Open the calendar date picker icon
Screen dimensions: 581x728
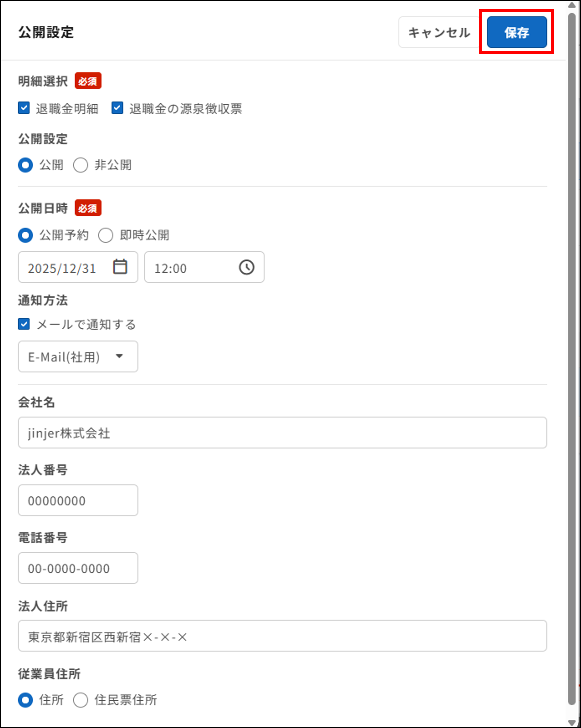[x=120, y=267]
